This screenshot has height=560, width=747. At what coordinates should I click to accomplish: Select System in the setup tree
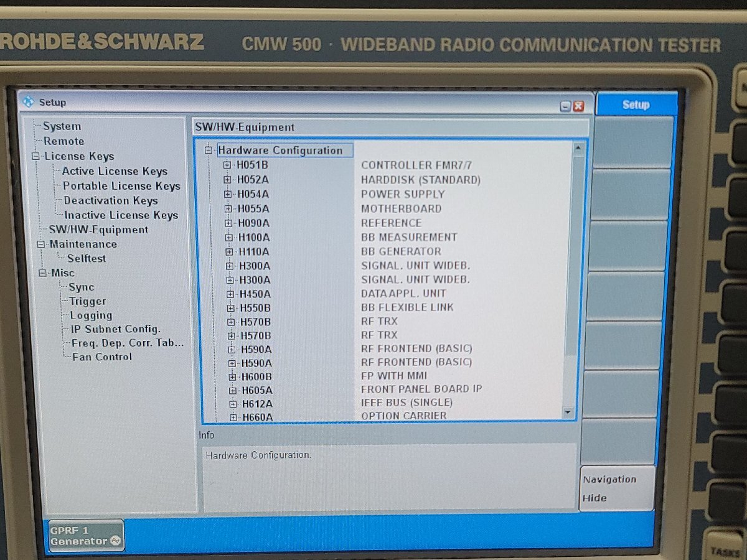(x=62, y=126)
